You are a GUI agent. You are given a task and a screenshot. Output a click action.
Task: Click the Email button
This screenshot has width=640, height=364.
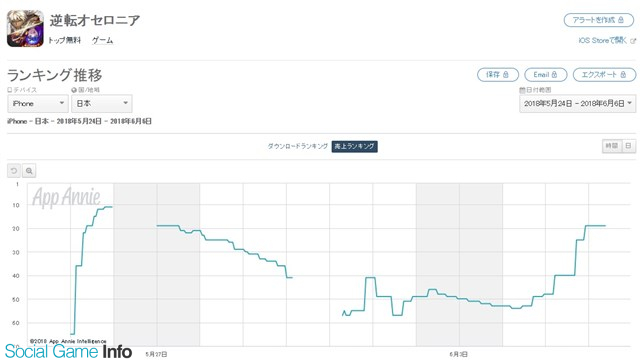(x=546, y=75)
